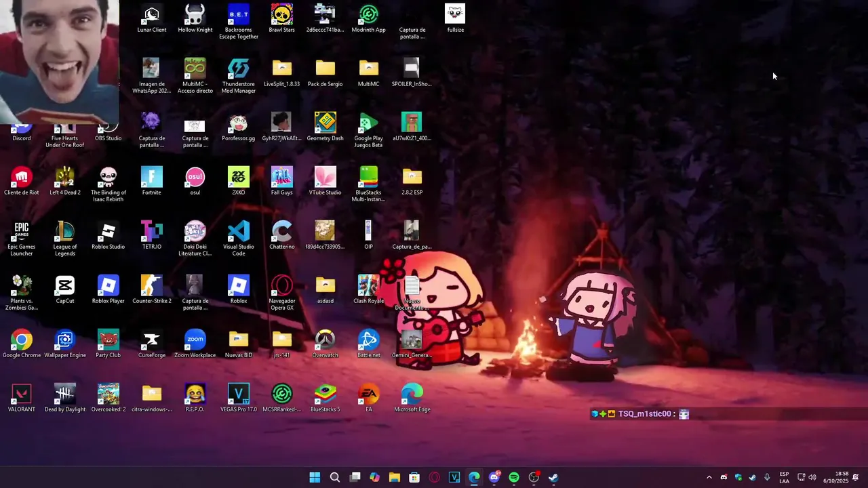Launch Epic Games Launcher
This screenshot has height=488, width=868.
[x=22, y=239]
